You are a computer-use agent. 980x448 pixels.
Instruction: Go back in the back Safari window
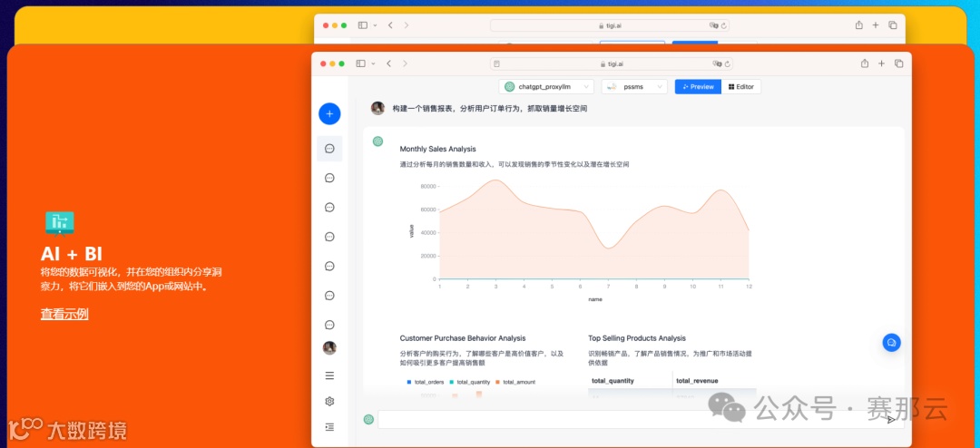390,25
